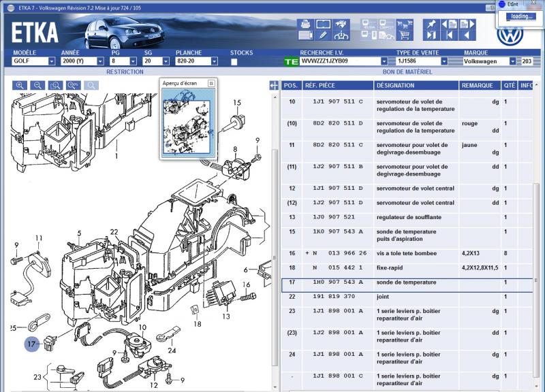Open the TYPE DE VENTE dropdown 1J1586
This screenshot has height=392, width=545.
[444, 61]
